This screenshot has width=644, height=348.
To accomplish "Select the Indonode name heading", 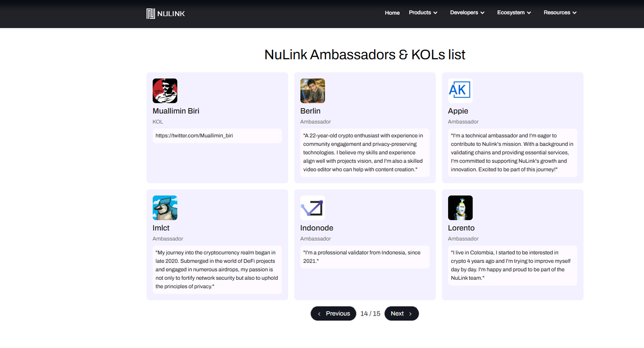I will pos(317,228).
